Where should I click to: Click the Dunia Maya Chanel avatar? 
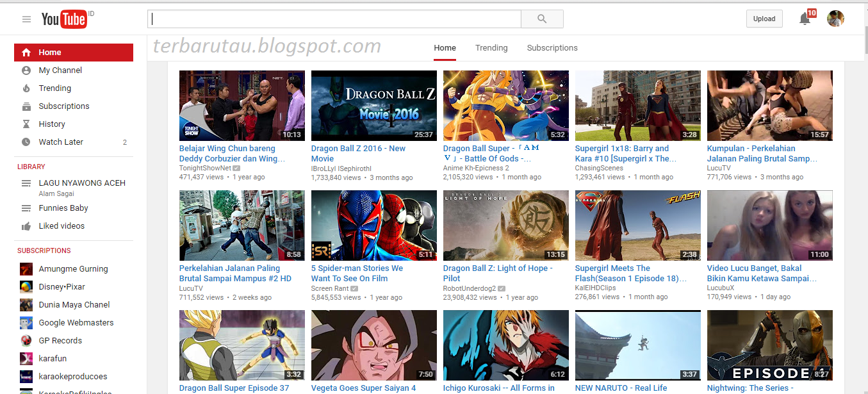point(26,305)
